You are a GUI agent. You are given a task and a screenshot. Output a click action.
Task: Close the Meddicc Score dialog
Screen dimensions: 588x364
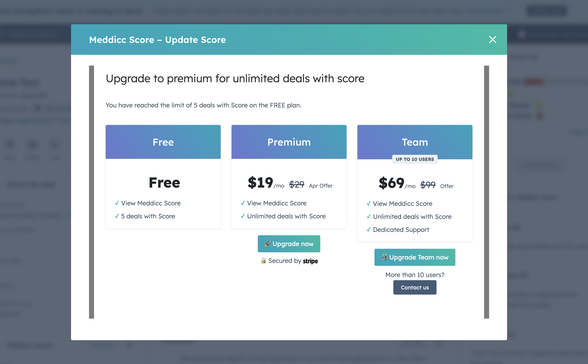pos(492,40)
